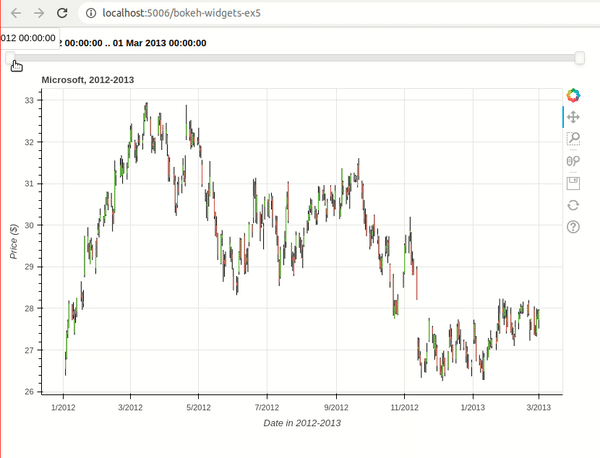Open the Bokeh help icon

click(573, 227)
